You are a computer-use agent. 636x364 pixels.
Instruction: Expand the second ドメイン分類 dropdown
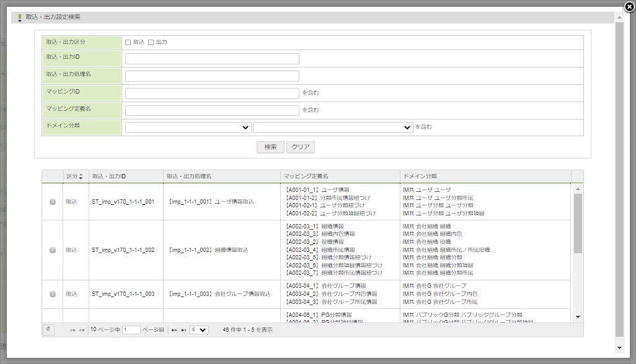[x=333, y=128]
